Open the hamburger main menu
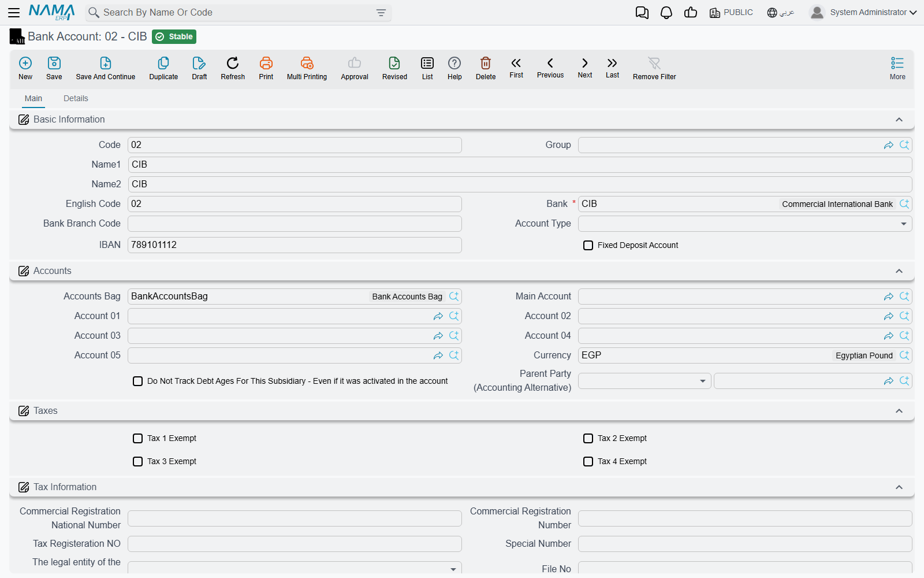 (x=14, y=12)
